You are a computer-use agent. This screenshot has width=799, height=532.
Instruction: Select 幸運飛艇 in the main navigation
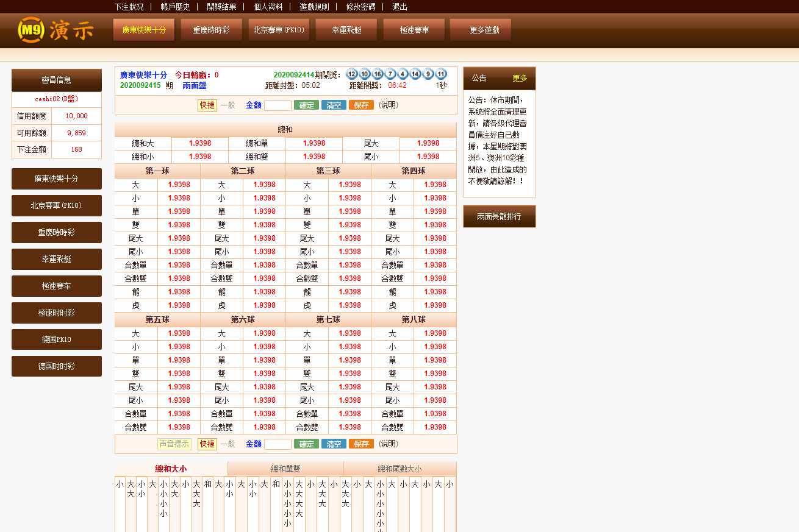[x=346, y=29]
